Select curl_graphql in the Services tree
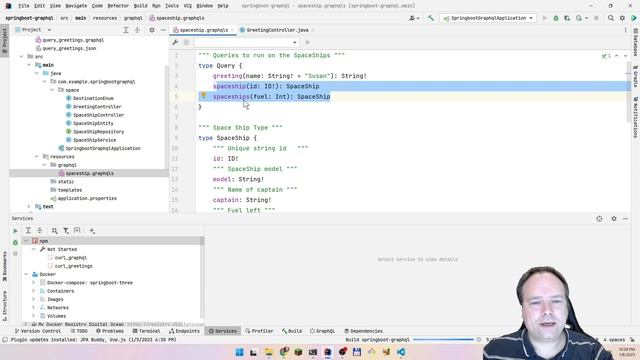 click(71, 258)
